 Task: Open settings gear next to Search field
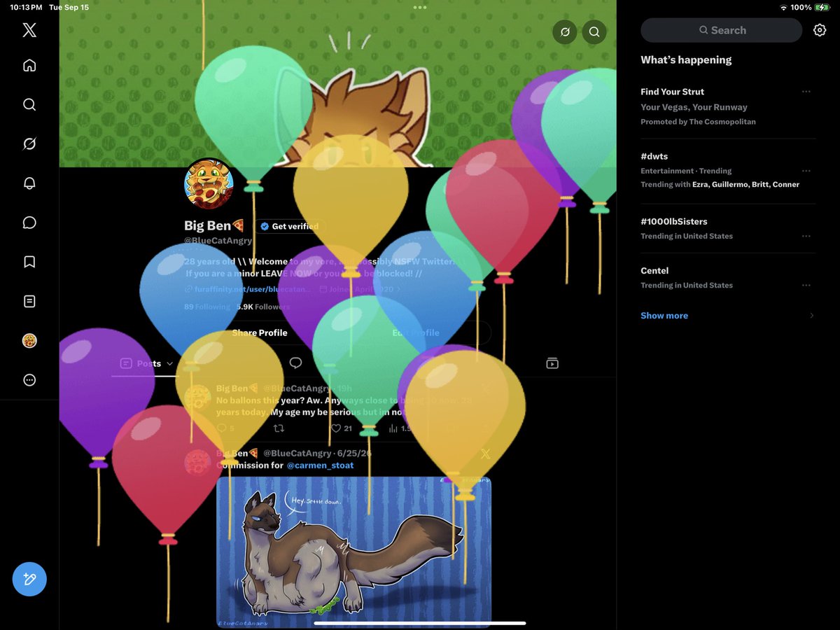tap(820, 30)
